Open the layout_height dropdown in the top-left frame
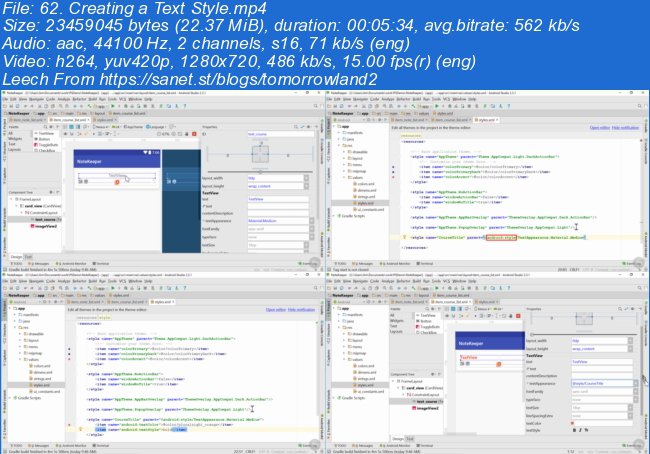 (x=306, y=186)
